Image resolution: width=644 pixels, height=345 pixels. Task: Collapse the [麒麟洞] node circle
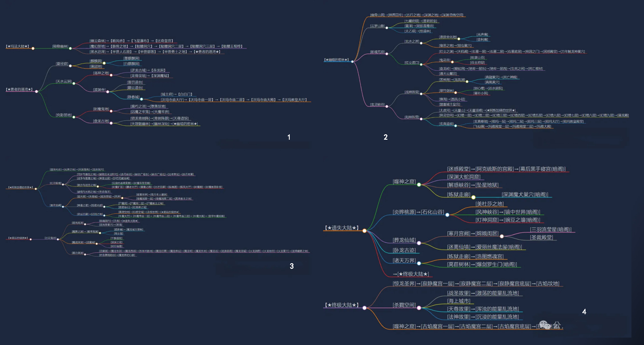click(104, 63)
